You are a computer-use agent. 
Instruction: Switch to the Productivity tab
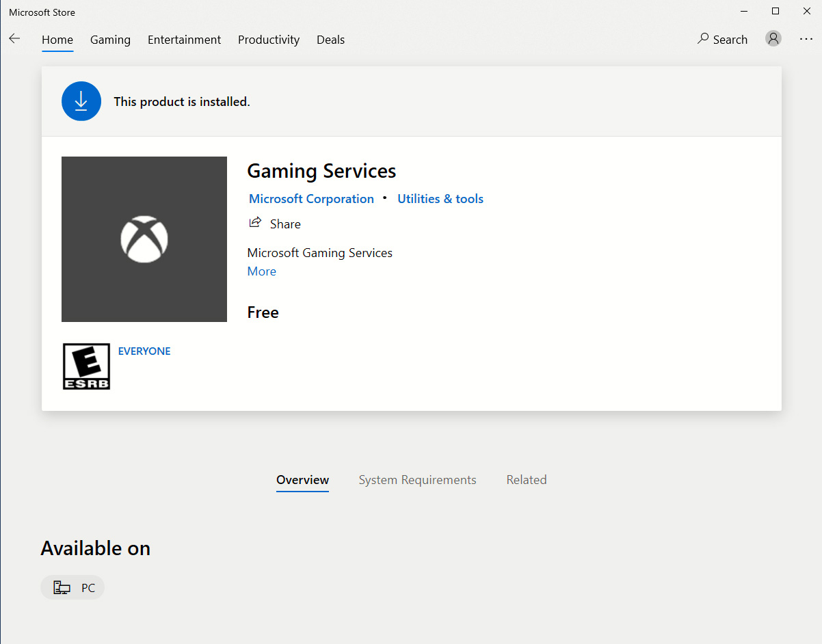(269, 40)
